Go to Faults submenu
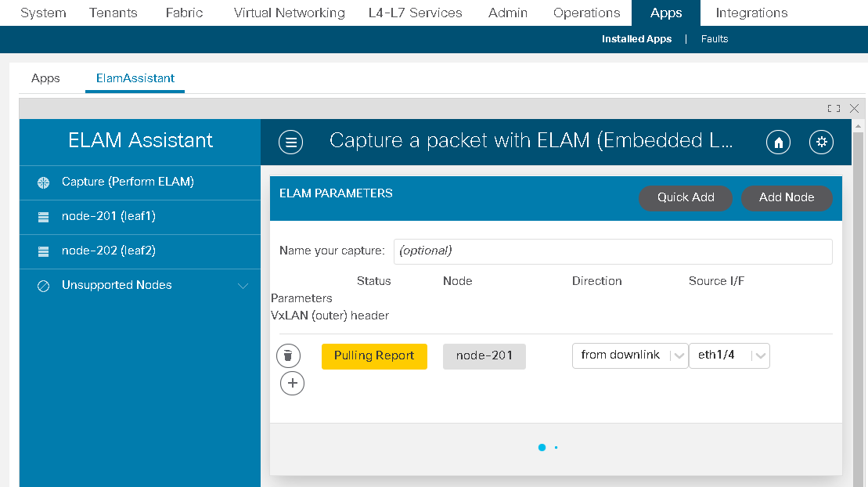The height and width of the screenshot is (487, 868). [715, 39]
